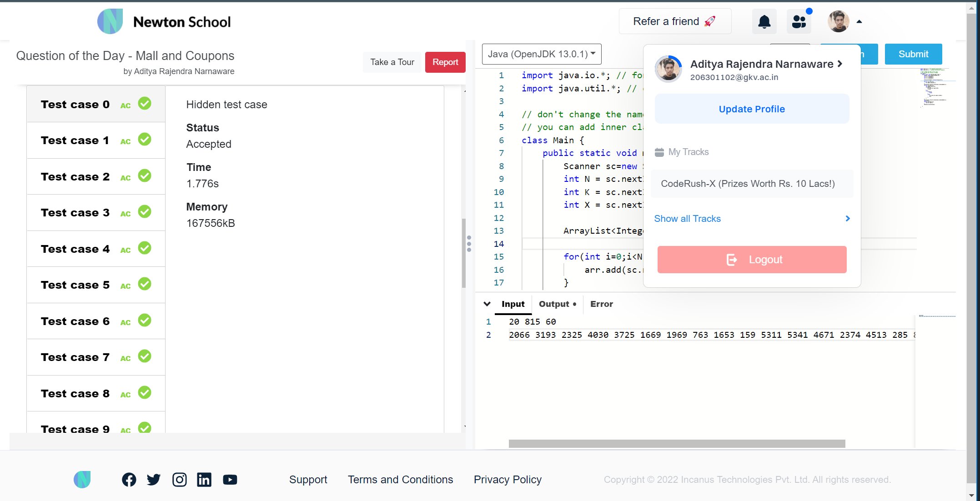The height and width of the screenshot is (501, 980).
Task: Switch to the Error tab
Action: tap(601, 304)
